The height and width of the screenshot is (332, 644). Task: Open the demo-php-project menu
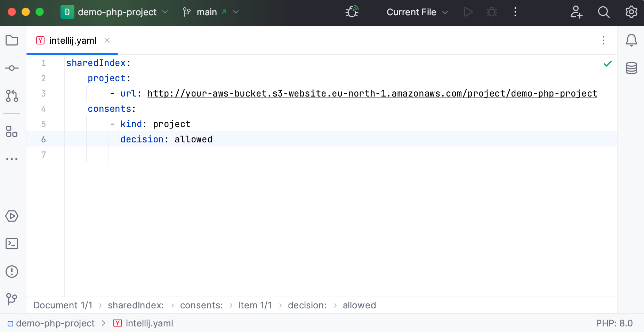point(115,12)
